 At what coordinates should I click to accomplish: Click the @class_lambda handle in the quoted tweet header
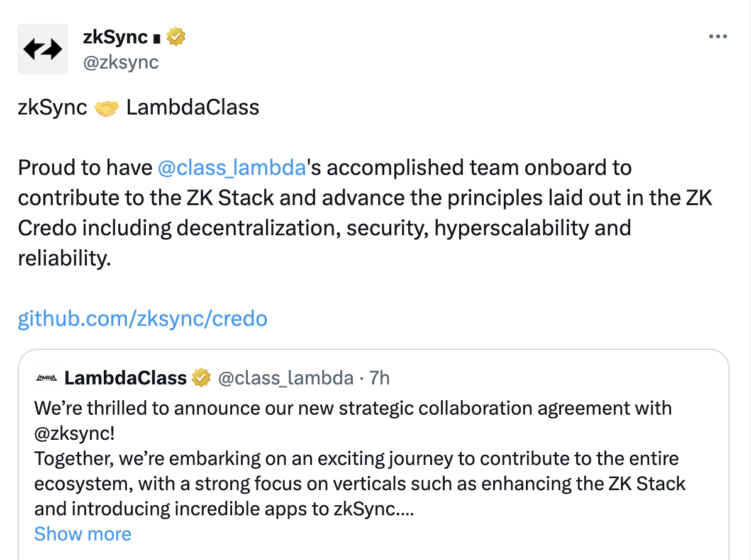(x=285, y=378)
